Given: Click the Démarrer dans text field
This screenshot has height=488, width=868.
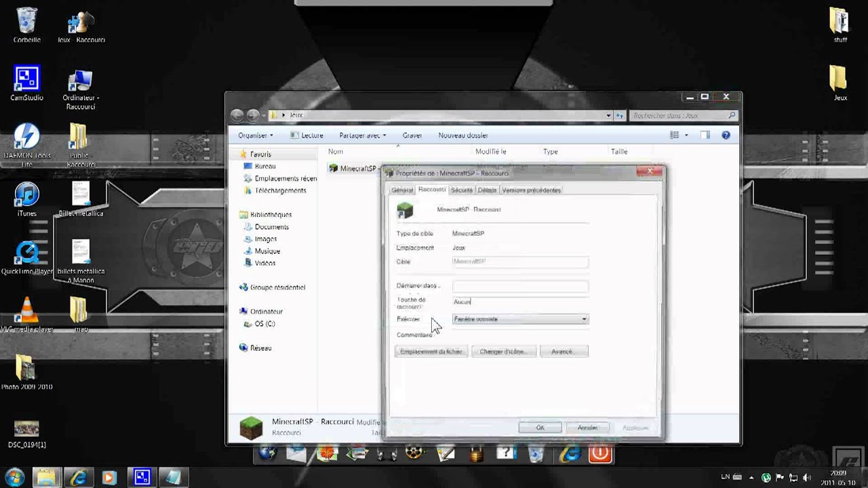Looking at the screenshot, I should [x=520, y=286].
